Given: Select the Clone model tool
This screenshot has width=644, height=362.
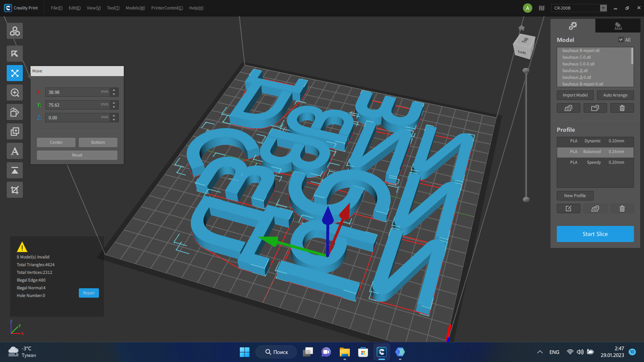Looking at the screenshot, I should tap(14, 131).
